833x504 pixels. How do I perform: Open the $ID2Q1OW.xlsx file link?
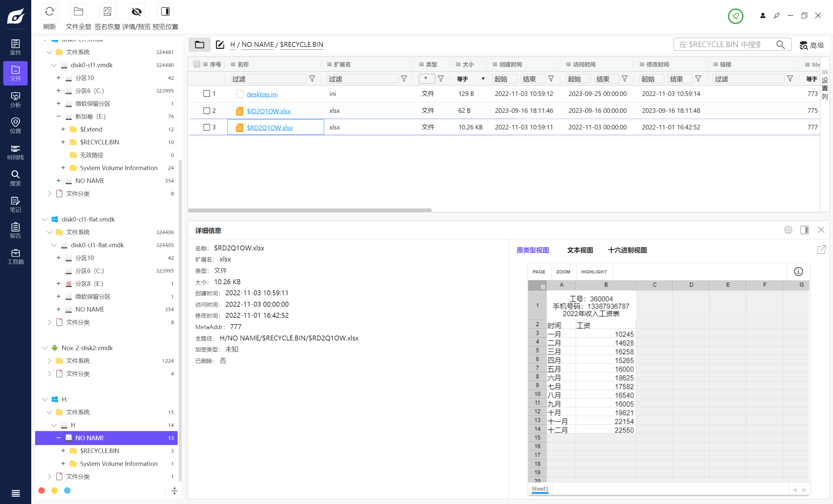pyautogui.click(x=268, y=111)
